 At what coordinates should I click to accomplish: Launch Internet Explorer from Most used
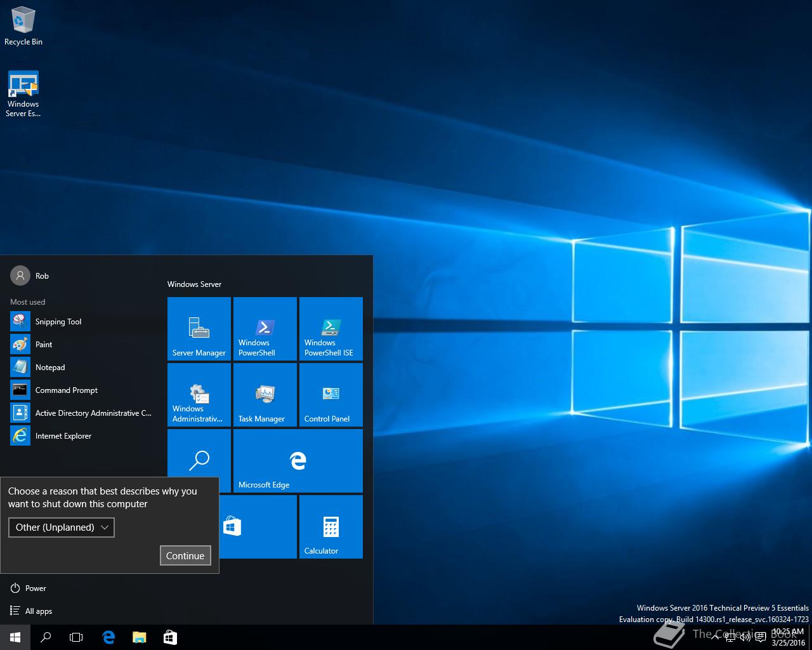click(x=81, y=435)
